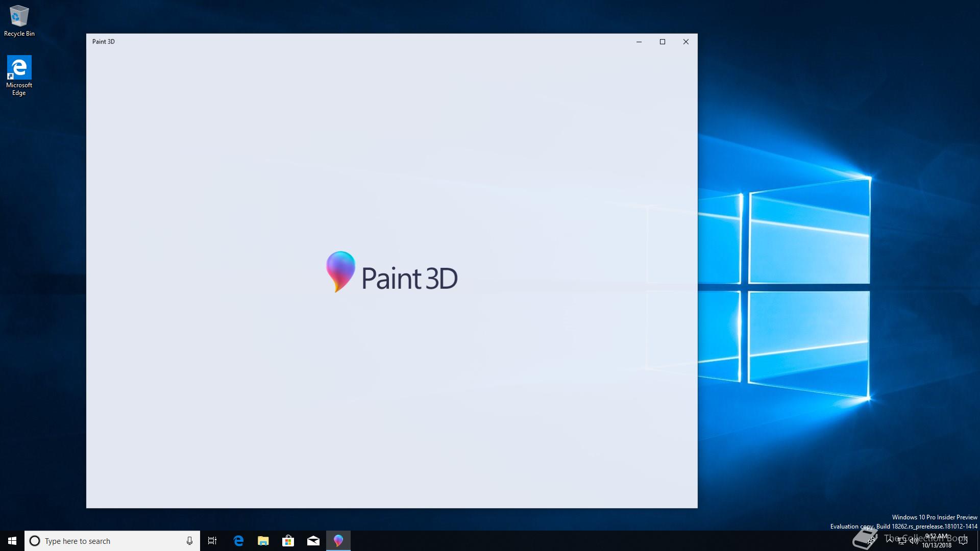
Task: Open the Start menu
Action: [12, 541]
